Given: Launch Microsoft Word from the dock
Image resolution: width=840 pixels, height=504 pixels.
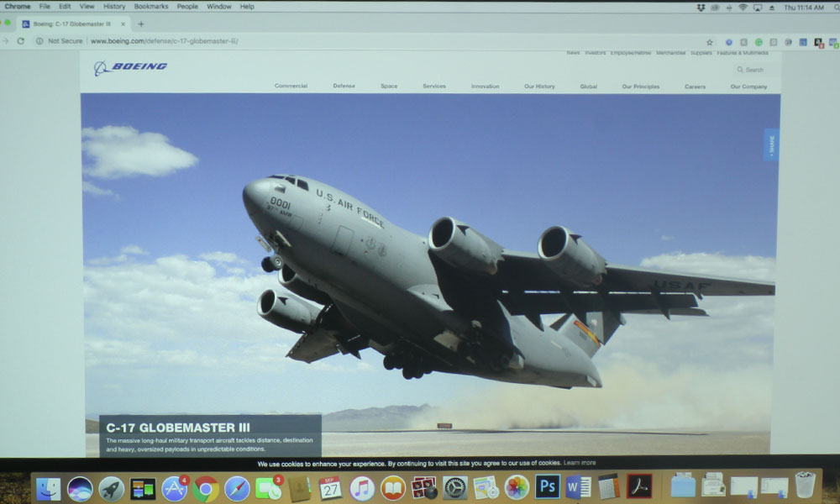Looking at the screenshot, I should [x=578, y=487].
